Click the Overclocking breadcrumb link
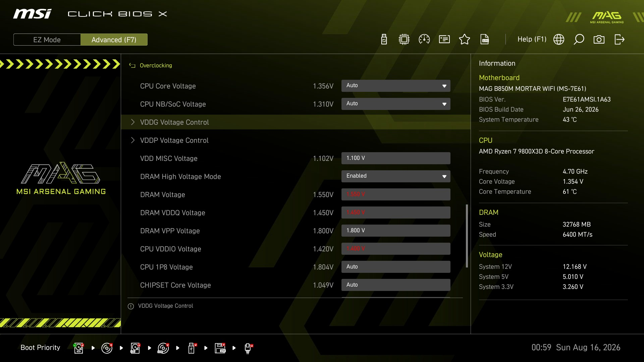The width and height of the screenshot is (644, 362). pyautogui.click(x=156, y=66)
